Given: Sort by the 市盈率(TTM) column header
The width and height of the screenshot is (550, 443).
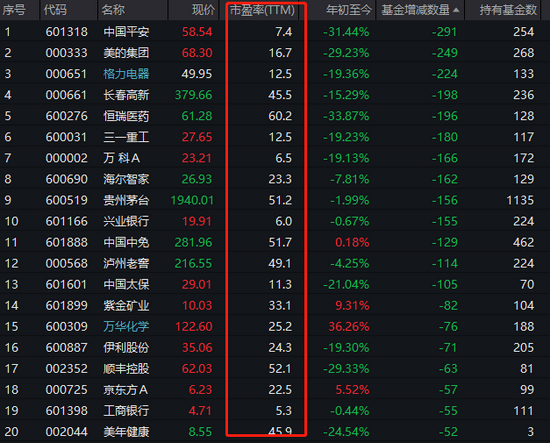Looking at the screenshot, I should pos(262,10).
